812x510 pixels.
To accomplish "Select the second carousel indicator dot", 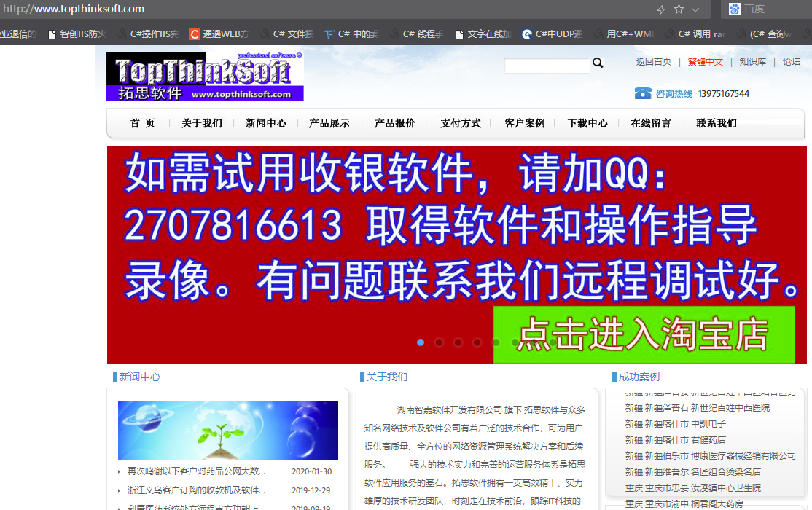I will pyautogui.click(x=440, y=342).
